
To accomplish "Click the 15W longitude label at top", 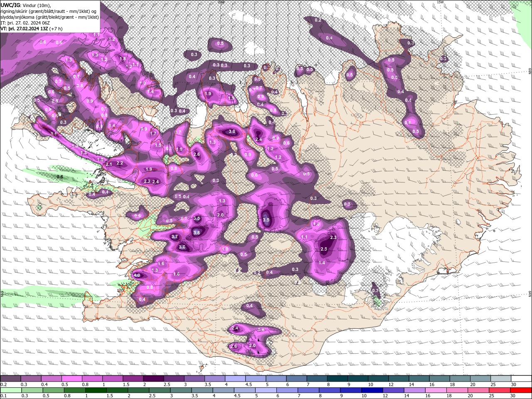I will tap(441, 2).
